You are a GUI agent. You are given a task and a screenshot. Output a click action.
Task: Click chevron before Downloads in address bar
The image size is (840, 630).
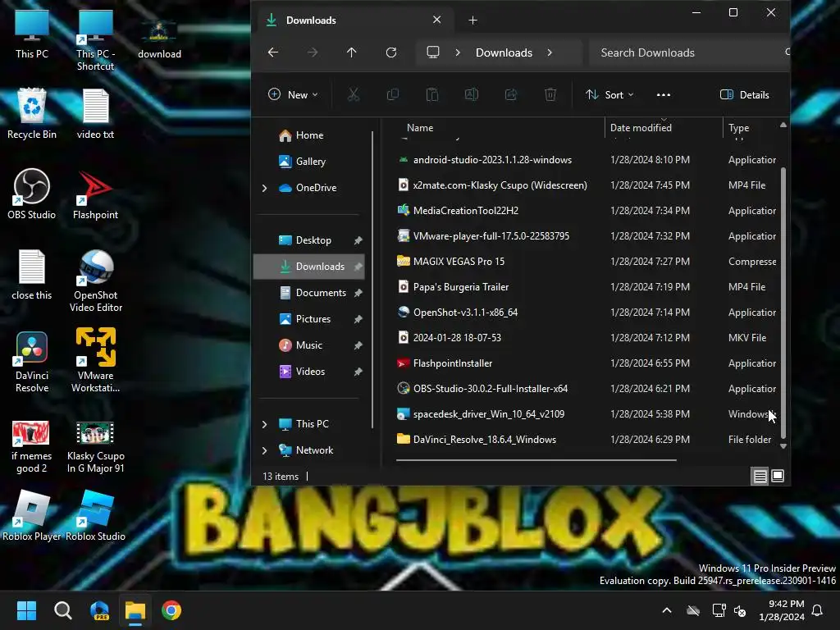point(458,52)
